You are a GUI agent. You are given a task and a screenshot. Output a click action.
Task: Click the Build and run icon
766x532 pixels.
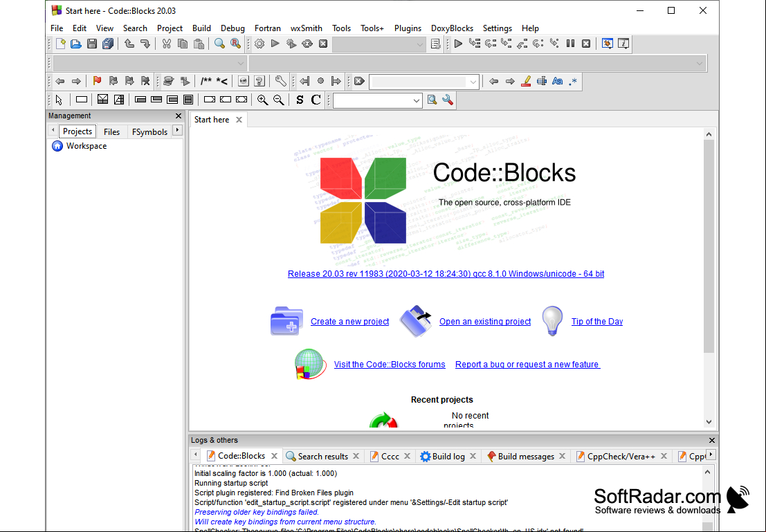291,44
